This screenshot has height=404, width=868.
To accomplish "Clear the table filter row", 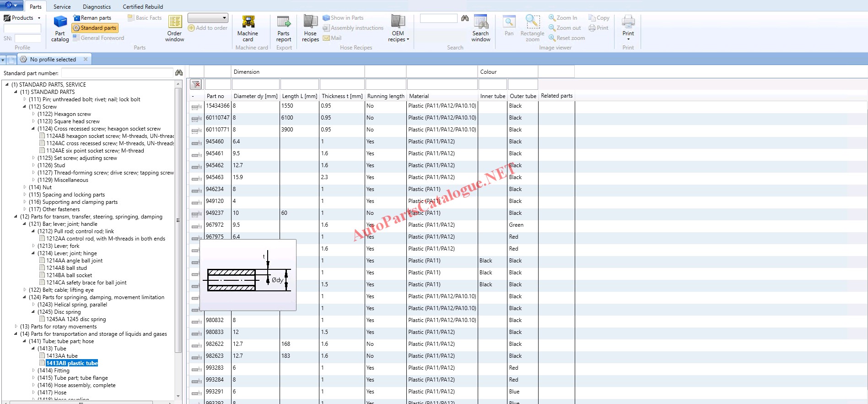I will (x=196, y=84).
